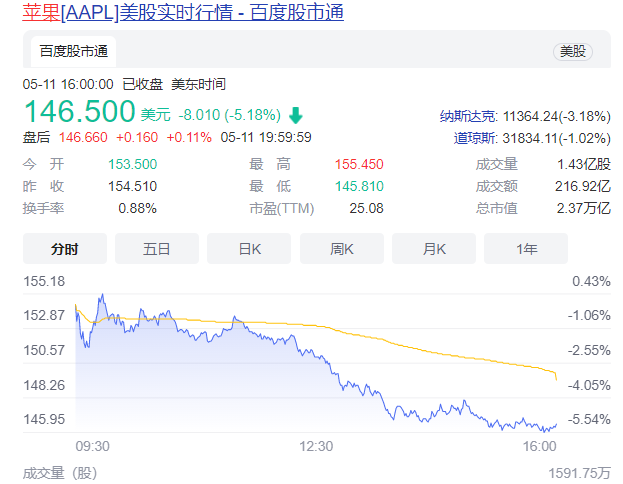Click the blue price line peak near open
This screenshot has width=623, height=484.
[x=103, y=295]
